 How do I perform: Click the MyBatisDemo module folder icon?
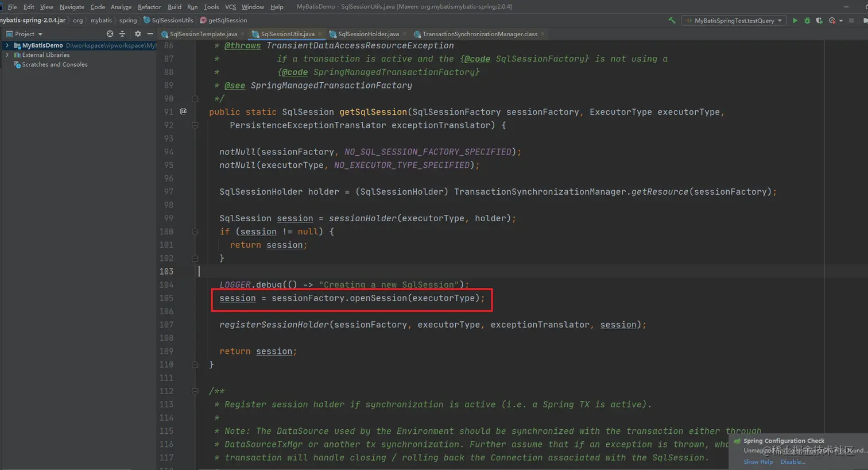pos(17,45)
